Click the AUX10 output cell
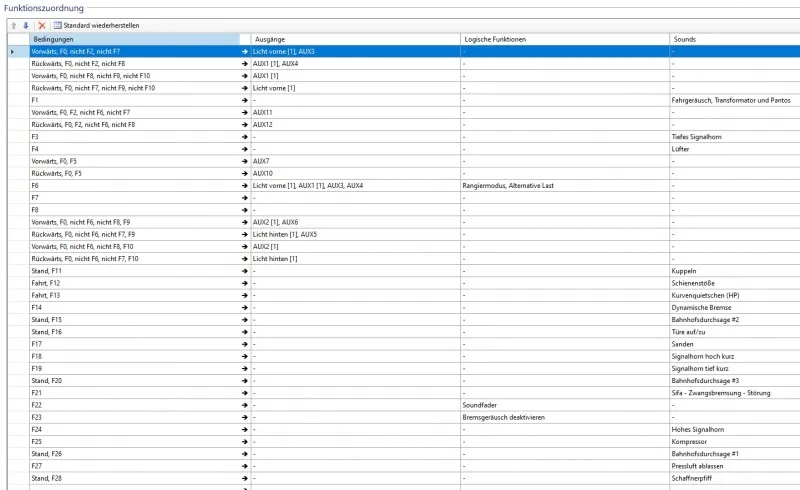The image size is (800, 490). [356, 174]
